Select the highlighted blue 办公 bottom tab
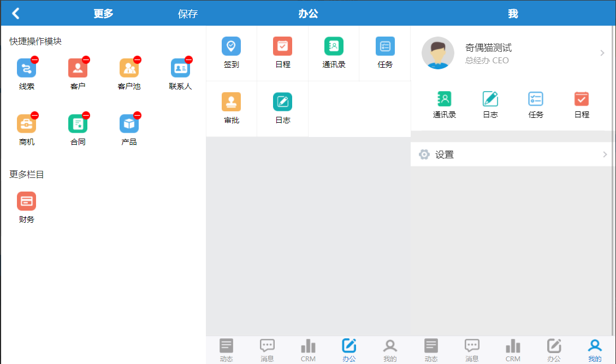 tap(349, 350)
